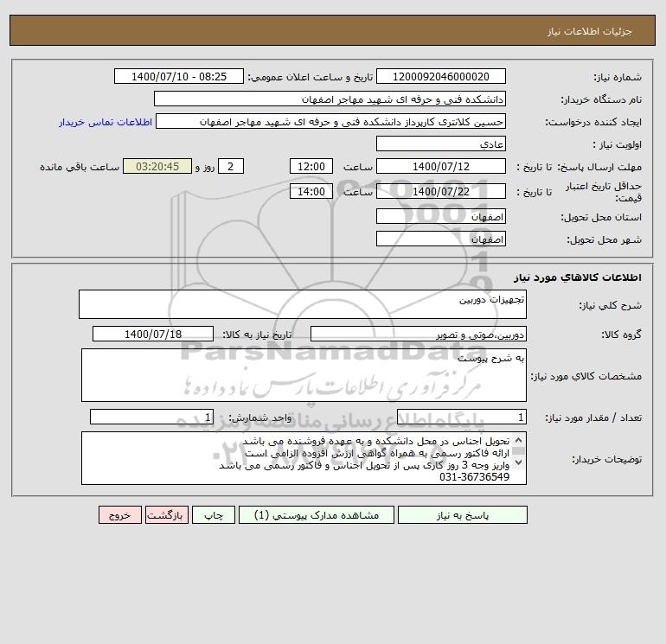Click phone number 031-36736549 in notes
This screenshot has height=644, width=666.
tap(474, 477)
